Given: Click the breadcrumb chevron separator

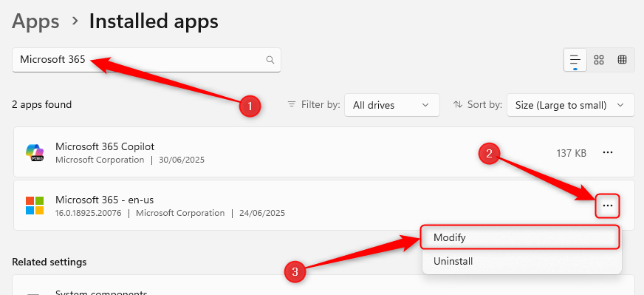Looking at the screenshot, I should pos(75,21).
